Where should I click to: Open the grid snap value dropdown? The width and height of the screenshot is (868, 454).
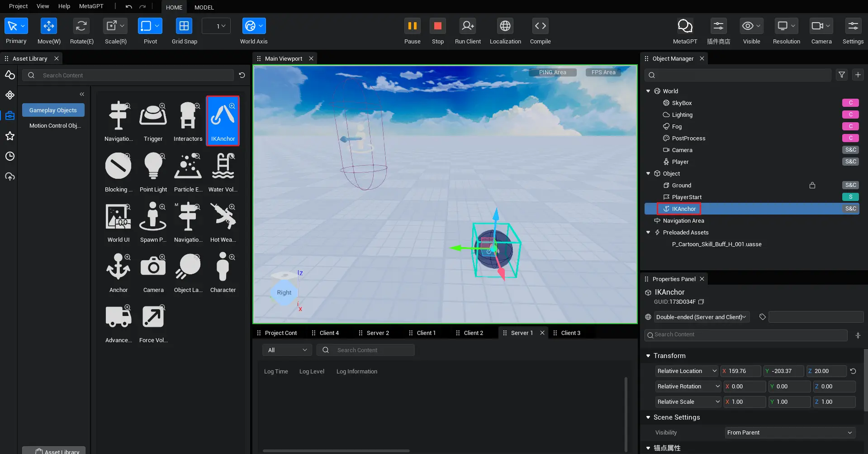coord(216,26)
